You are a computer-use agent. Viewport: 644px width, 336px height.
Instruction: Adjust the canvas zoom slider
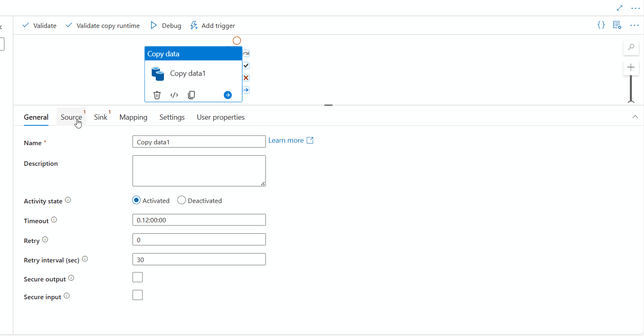(631, 89)
